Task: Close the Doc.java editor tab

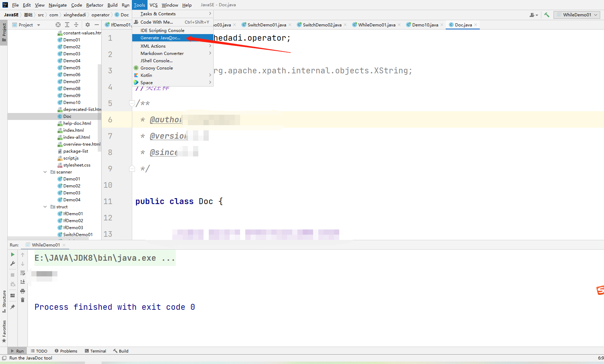Action: pos(476,25)
